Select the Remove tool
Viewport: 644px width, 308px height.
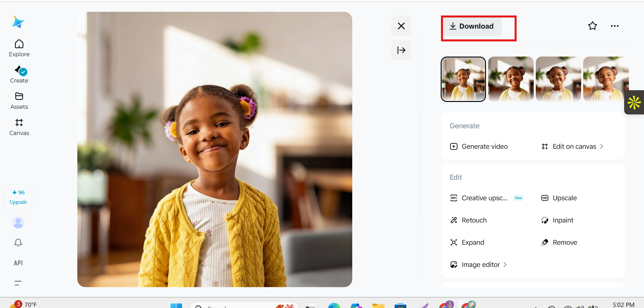559,242
